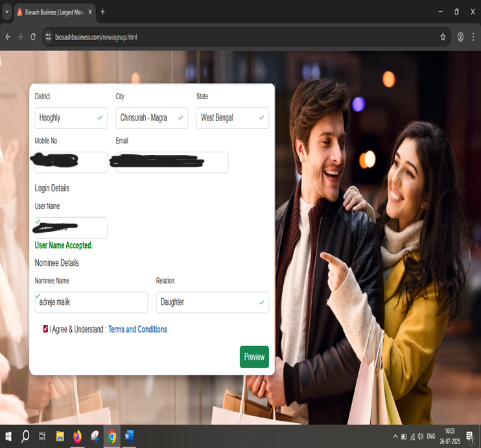481x448 pixels.
Task: Open the Chrome profile icon
Action: pos(461,37)
